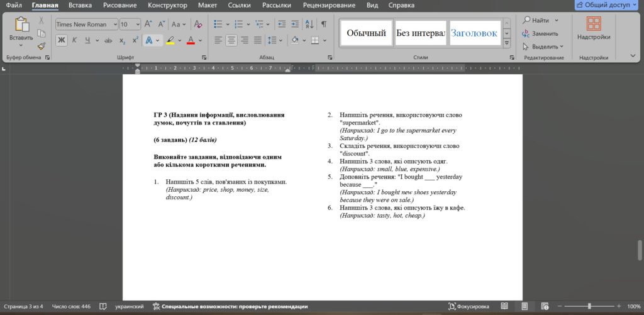Screen dimensions: 644x315
Task: Align text left
Action: tap(218, 40)
